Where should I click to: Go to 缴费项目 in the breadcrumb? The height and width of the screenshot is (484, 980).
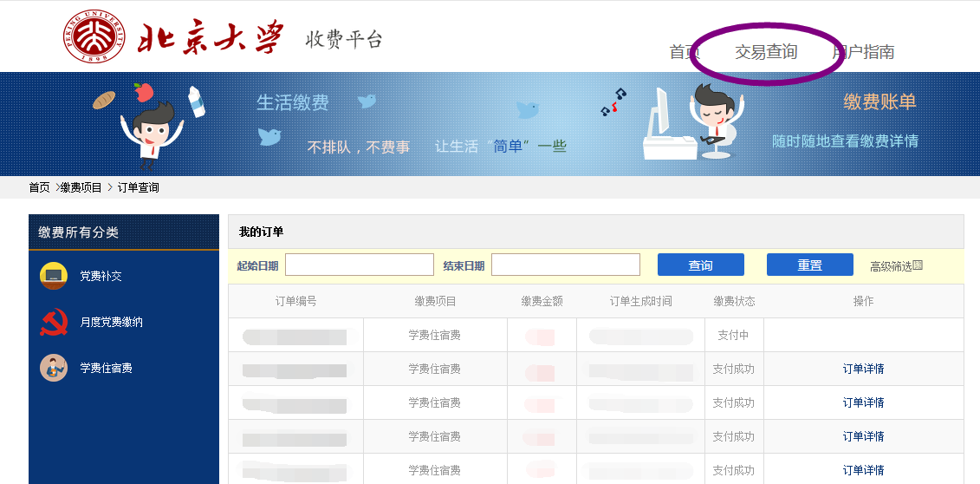[81, 187]
